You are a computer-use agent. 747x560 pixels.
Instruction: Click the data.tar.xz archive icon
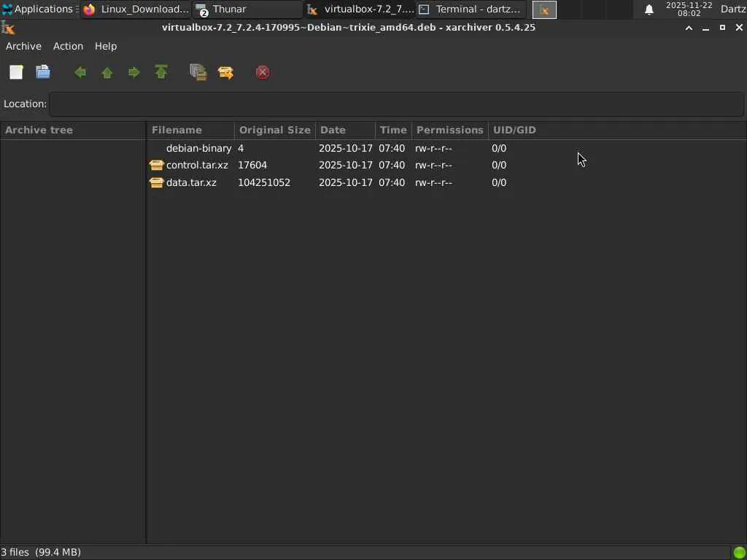156,182
